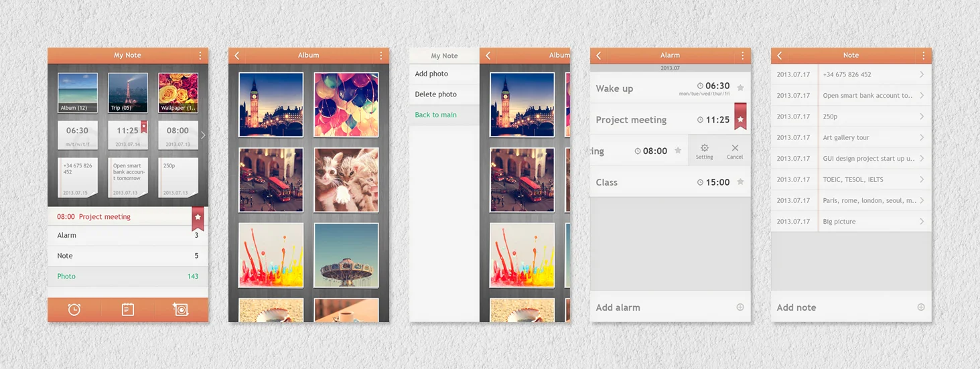Open the colorful balloons photo in Album

pos(346,104)
